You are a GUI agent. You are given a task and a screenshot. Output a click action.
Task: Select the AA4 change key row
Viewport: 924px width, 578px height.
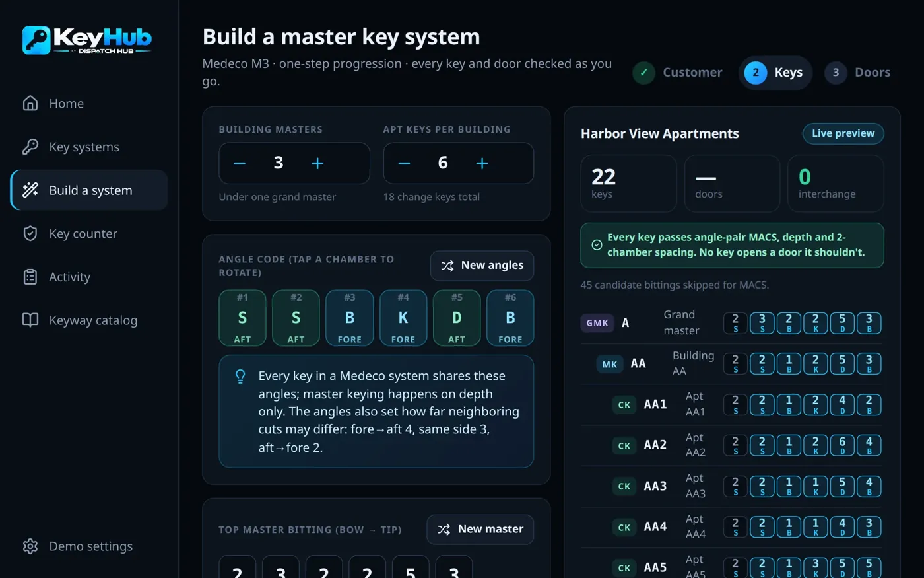(x=731, y=527)
